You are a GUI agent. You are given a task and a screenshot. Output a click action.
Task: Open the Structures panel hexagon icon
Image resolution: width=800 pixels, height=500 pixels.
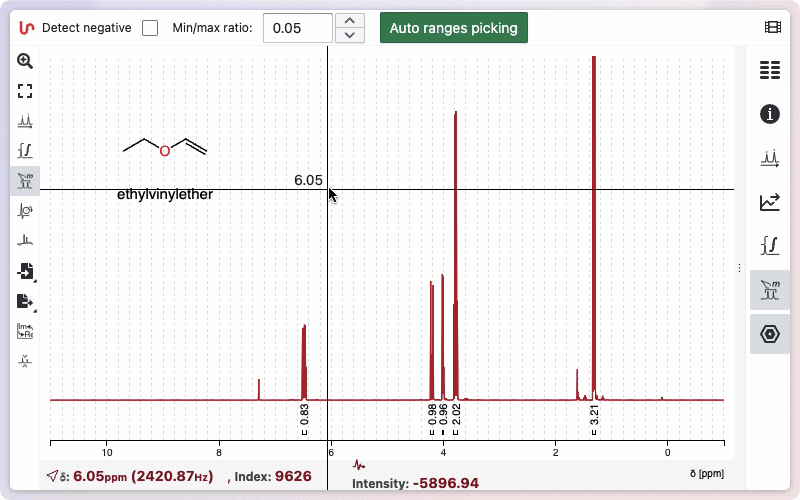[x=769, y=334]
